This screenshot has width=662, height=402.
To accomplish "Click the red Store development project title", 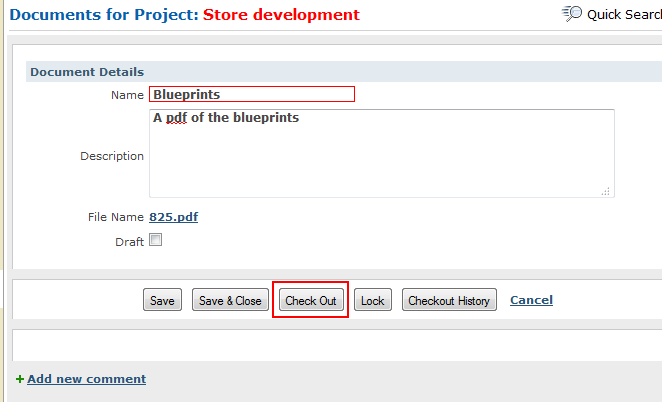I will click(281, 15).
